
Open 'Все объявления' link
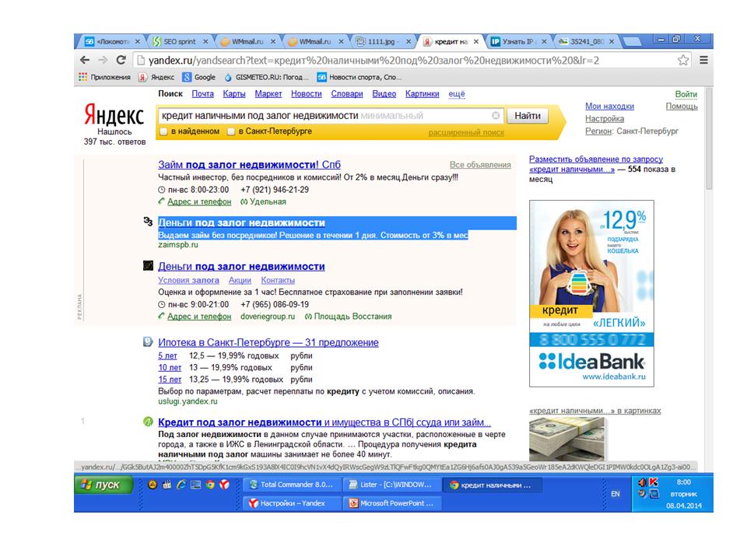pos(480,165)
